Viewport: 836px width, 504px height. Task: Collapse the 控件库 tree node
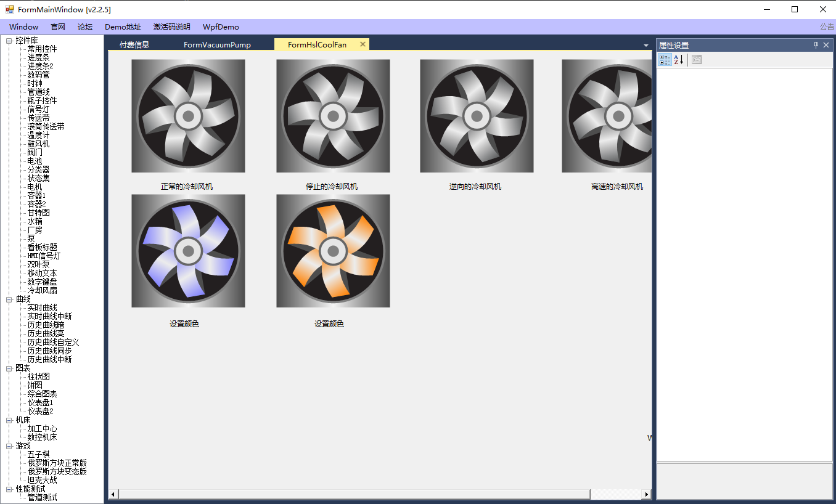[x=9, y=41]
